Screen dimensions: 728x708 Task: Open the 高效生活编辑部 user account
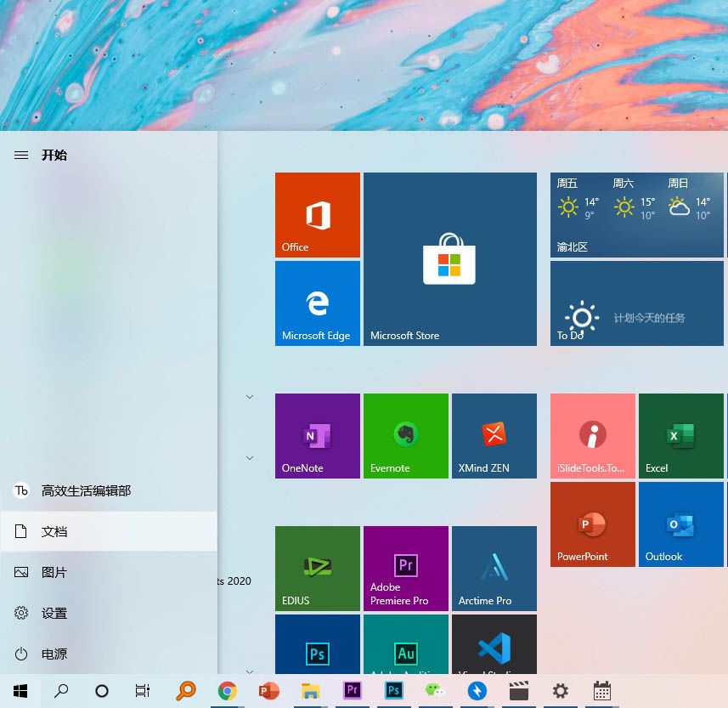pyautogui.click(x=109, y=490)
